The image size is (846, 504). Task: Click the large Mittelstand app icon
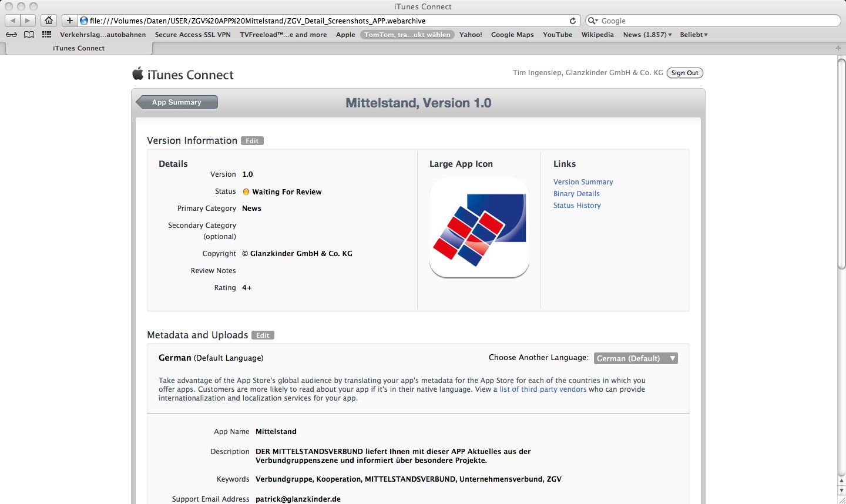coord(479,228)
